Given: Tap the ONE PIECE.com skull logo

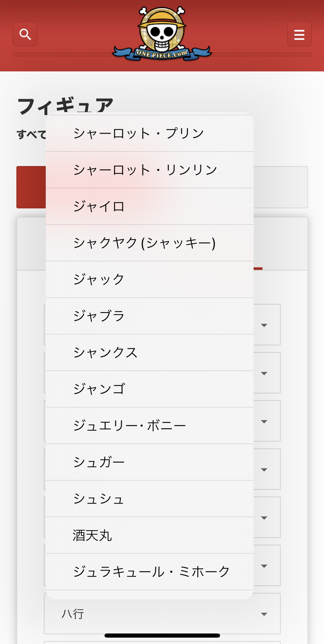Looking at the screenshot, I should (x=162, y=34).
